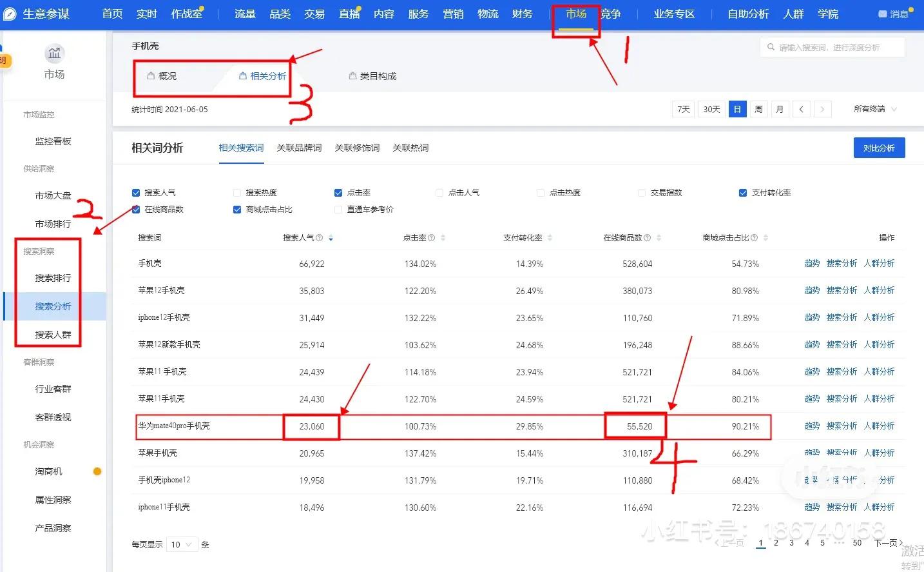Screen dimensions: 924x572
Task: Click the magnifier icon in the search box
Action: coord(771,46)
